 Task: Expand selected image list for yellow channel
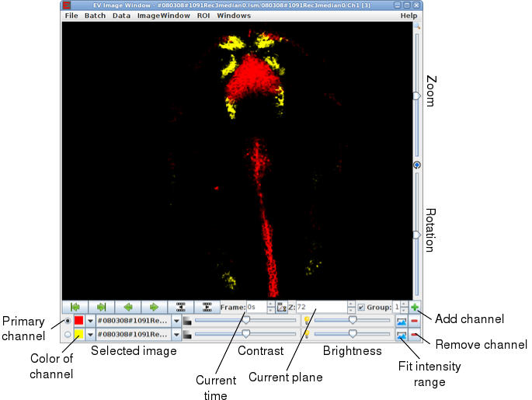coord(176,335)
